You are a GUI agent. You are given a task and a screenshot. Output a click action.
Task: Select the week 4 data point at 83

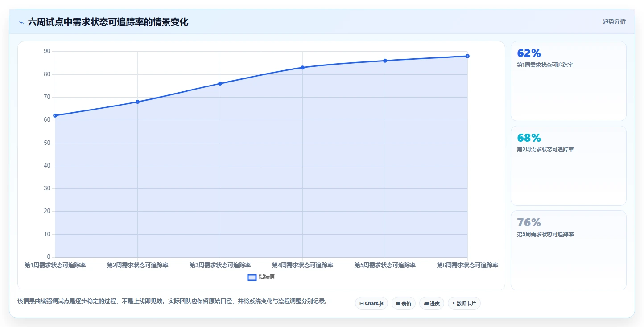(x=302, y=68)
